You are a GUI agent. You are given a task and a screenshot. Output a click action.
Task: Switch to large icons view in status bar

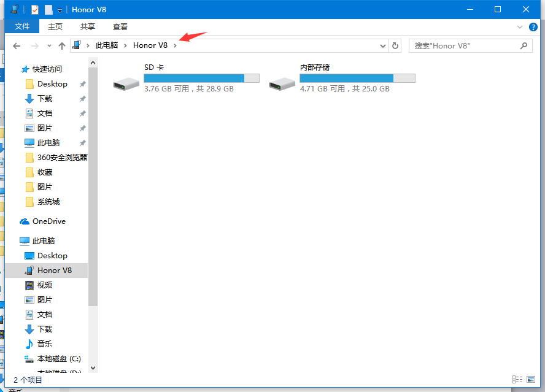[x=531, y=380]
